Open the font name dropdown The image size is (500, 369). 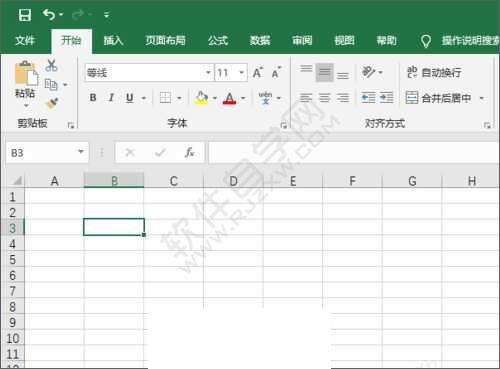[x=208, y=72]
